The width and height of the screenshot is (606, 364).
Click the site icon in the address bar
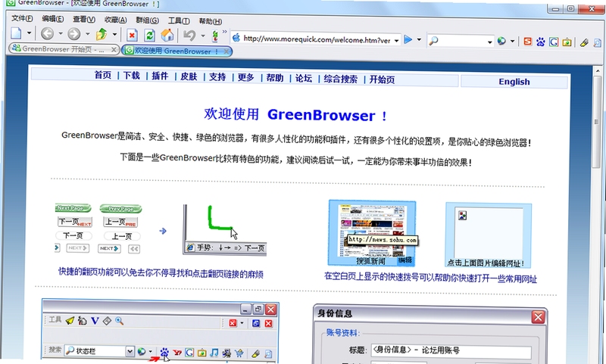pyautogui.click(x=236, y=37)
